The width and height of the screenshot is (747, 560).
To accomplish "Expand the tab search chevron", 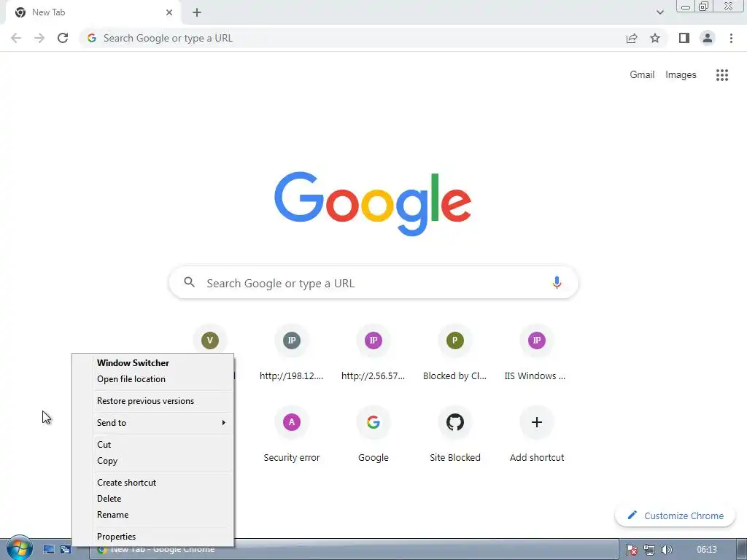I will pyautogui.click(x=659, y=12).
